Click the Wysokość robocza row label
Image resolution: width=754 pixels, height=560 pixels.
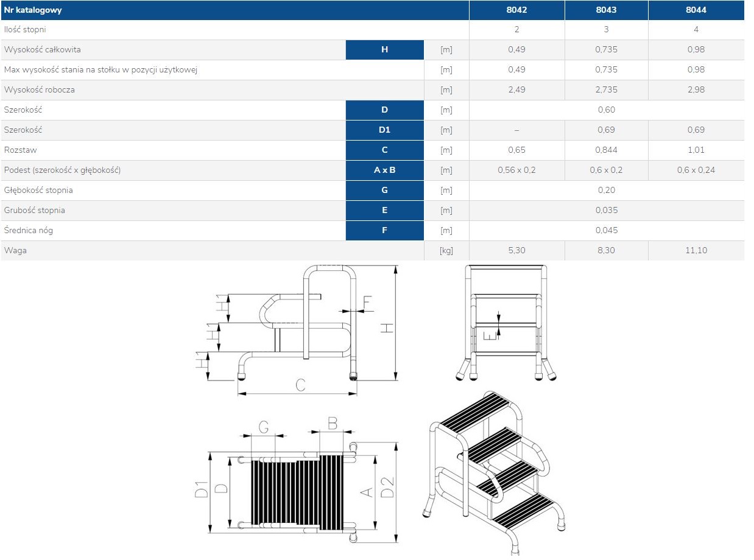(x=40, y=90)
